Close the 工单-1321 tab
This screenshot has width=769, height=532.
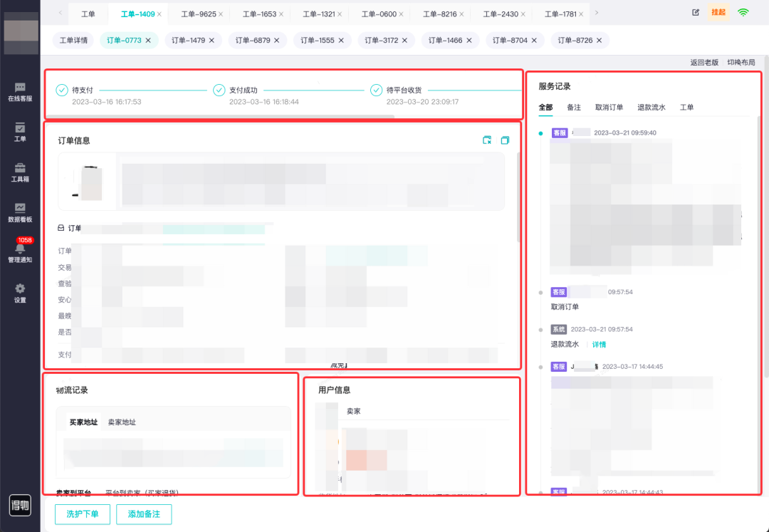click(x=340, y=14)
